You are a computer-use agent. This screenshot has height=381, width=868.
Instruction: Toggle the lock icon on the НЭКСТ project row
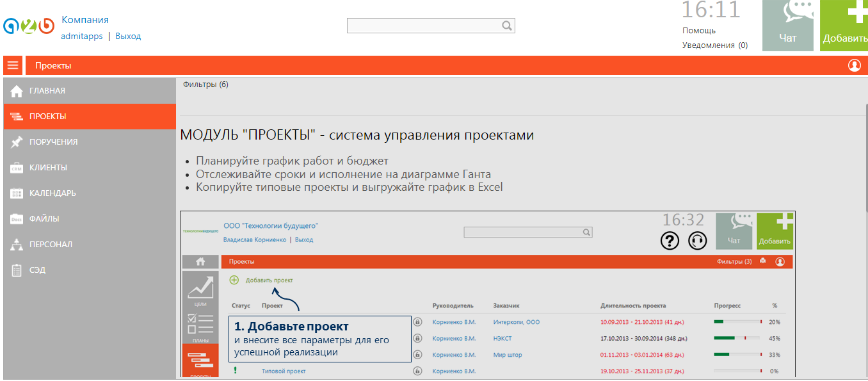point(418,338)
